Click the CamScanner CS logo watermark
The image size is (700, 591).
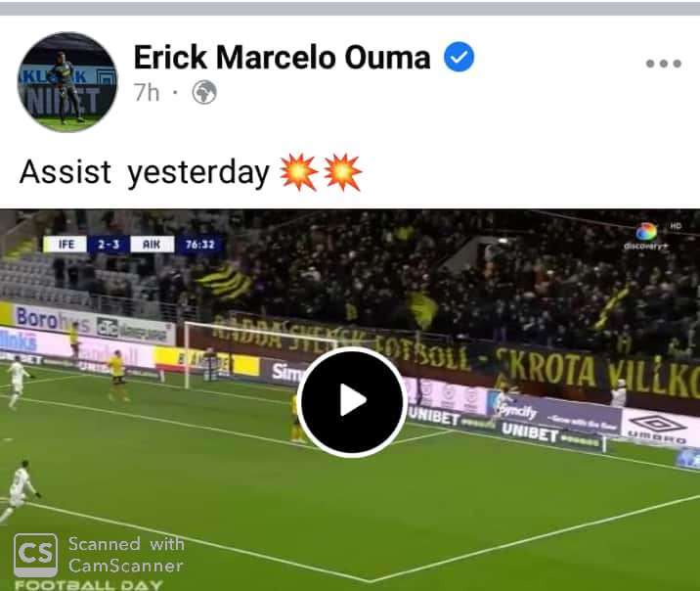click(36, 555)
